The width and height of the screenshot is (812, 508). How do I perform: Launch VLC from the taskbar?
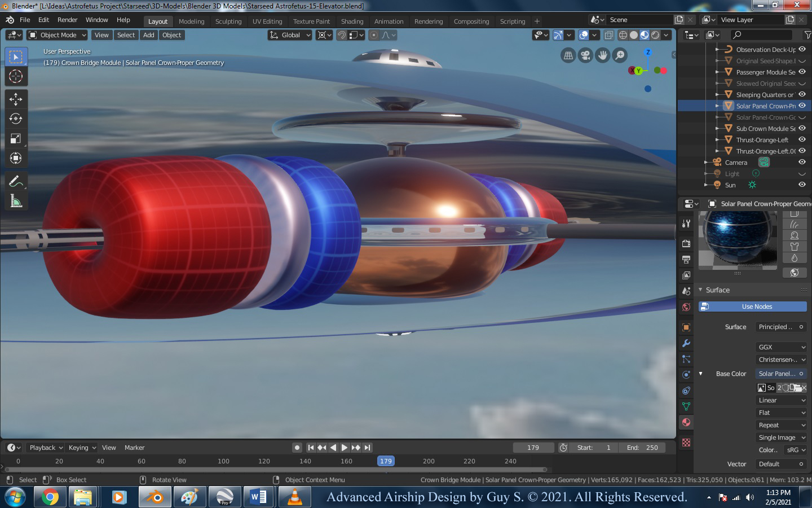pos(294,497)
